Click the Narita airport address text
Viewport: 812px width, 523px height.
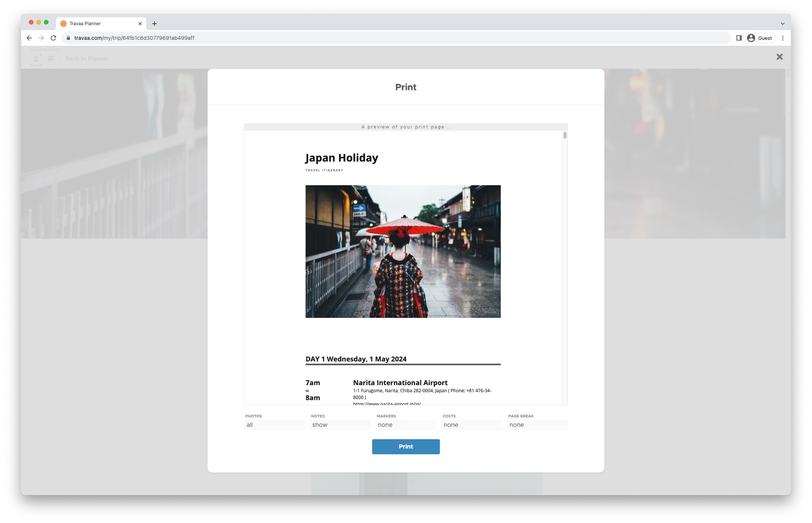[x=422, y=394]
